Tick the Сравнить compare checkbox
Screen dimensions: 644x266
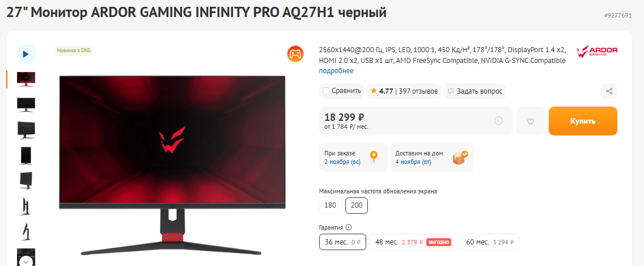[x=326, y=91]
